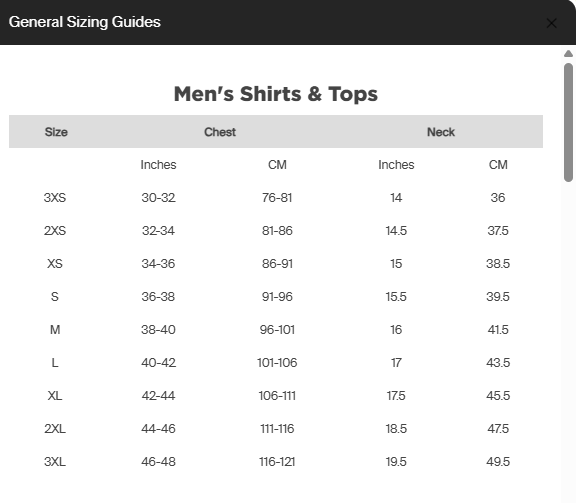
Task: Select the 2XS size row label
Action: click(x=55, y=231)
